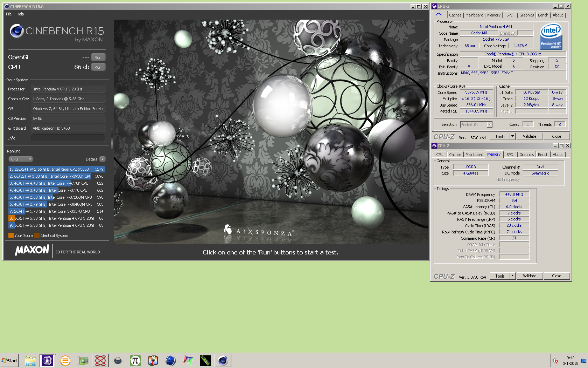Screen dimensions: 588x368
Task: Open About tab in upper CPU-Z window
Action: [558, 15]
